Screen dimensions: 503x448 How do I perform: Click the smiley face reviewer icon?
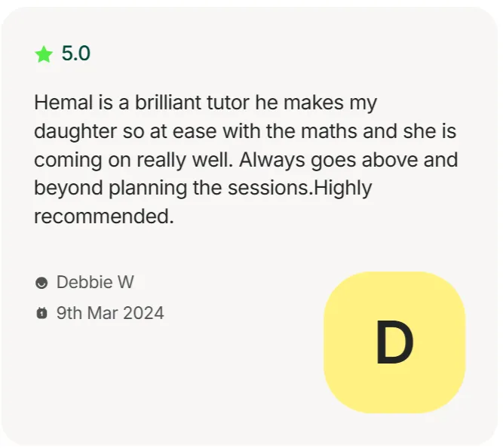[41, 283]
